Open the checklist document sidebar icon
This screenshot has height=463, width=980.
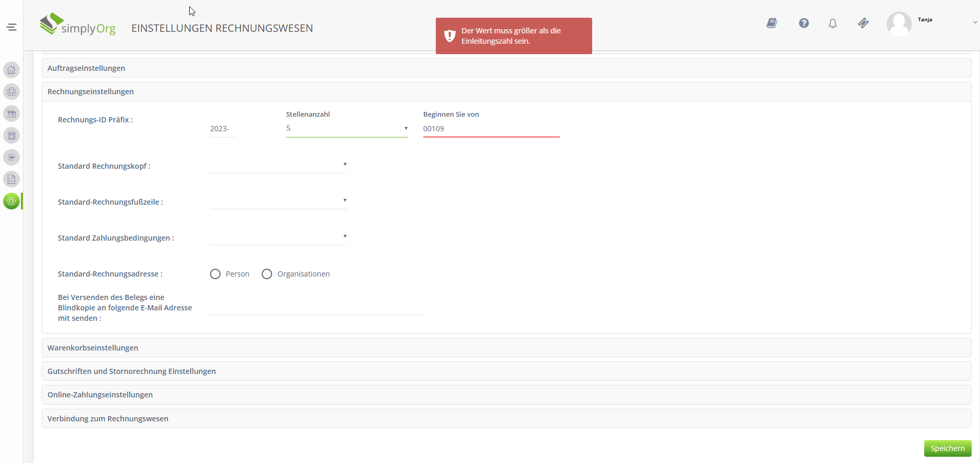click(x=11, y=179)
